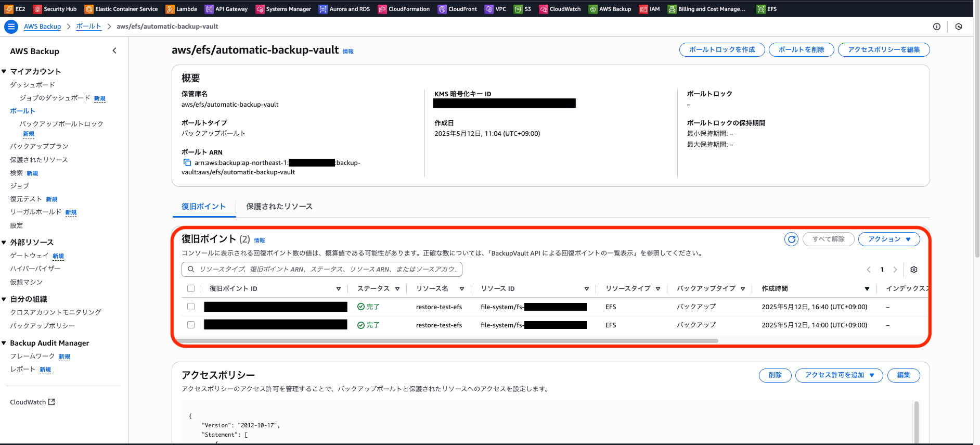Select all recovery points header checkbox

click(x=191, y=288)
